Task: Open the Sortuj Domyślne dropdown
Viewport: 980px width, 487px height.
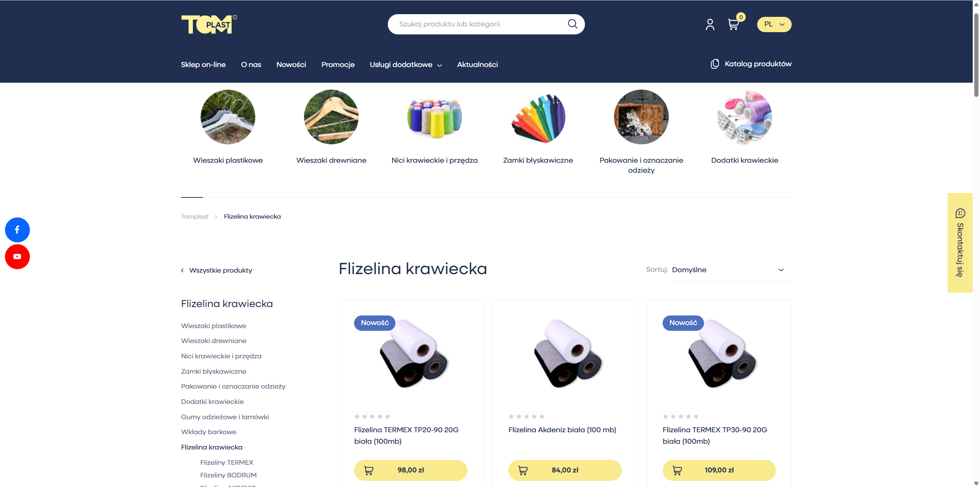Action: tap(731, 270)
